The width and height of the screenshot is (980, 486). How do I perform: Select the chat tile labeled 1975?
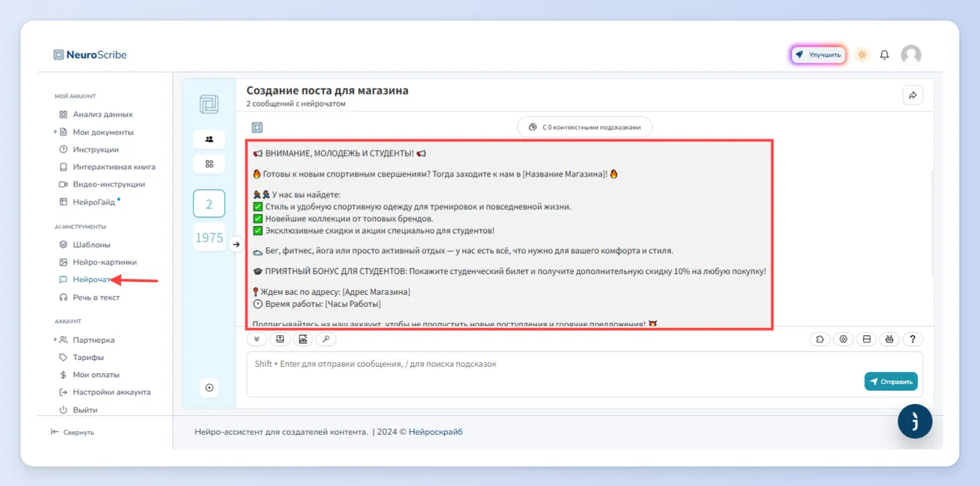coord(209,237)
